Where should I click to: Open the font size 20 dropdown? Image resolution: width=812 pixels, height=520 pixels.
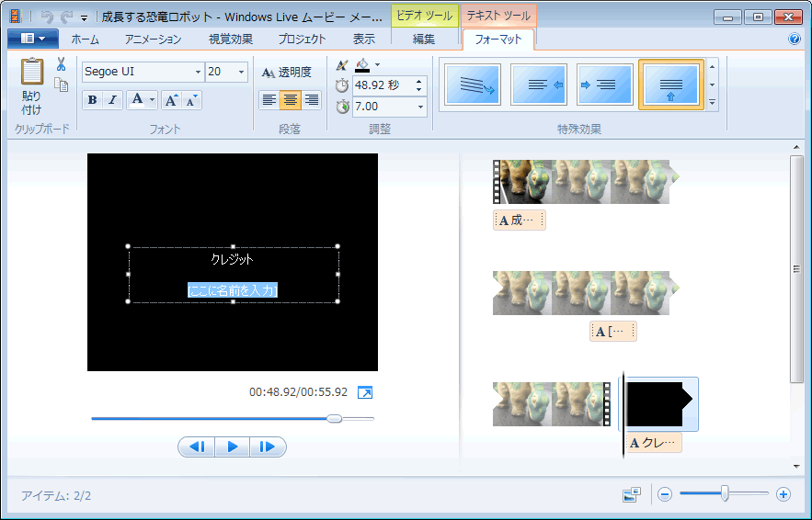pos(241,72)
